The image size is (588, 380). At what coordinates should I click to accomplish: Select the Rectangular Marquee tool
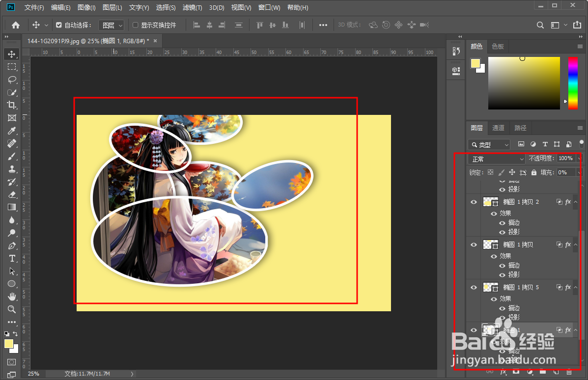(x=12, y=67)
